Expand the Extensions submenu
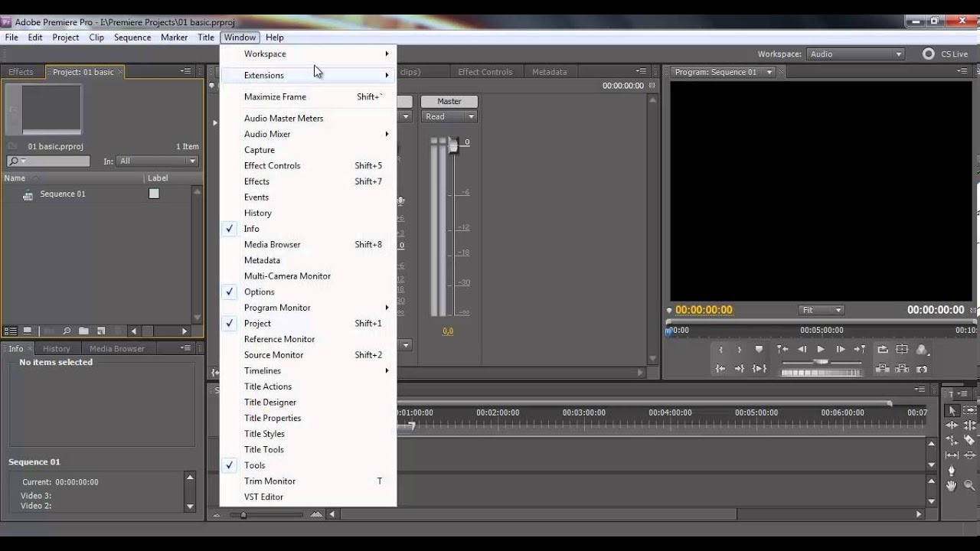The image size is (980, 551). 308,75
